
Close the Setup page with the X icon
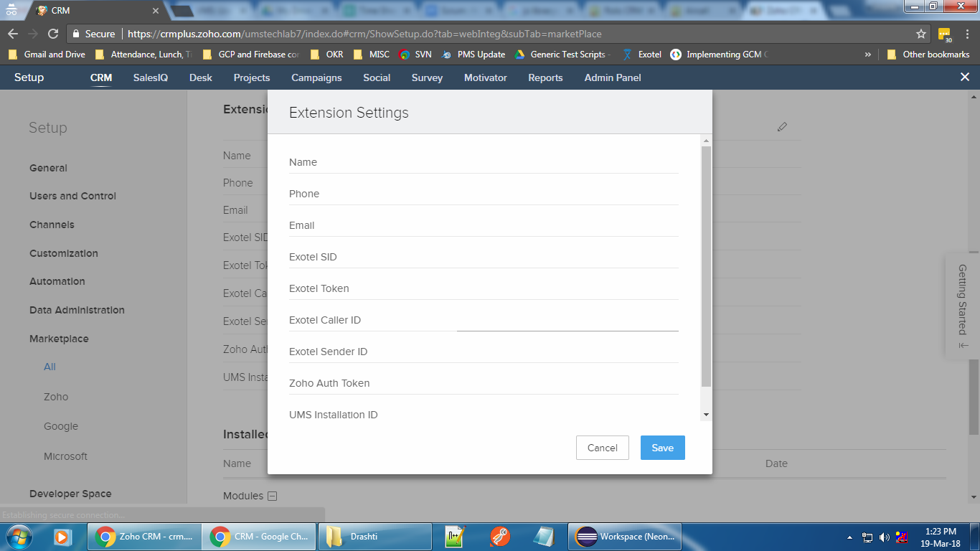click(965, 77)
